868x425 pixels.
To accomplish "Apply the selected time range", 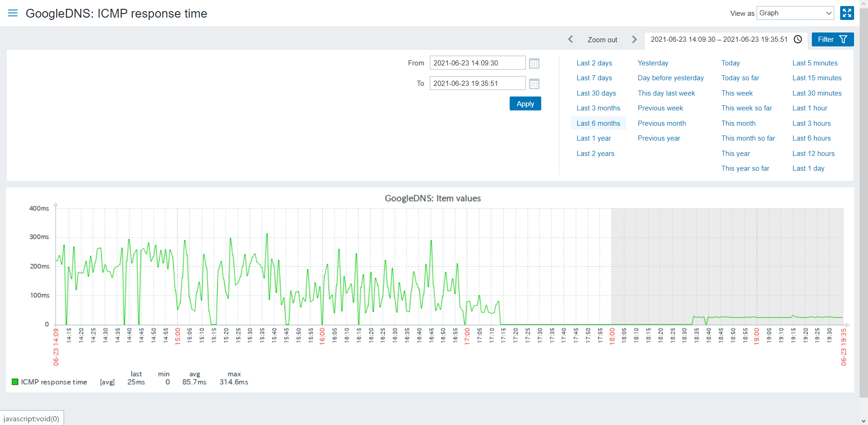I will tap(525, 104).
